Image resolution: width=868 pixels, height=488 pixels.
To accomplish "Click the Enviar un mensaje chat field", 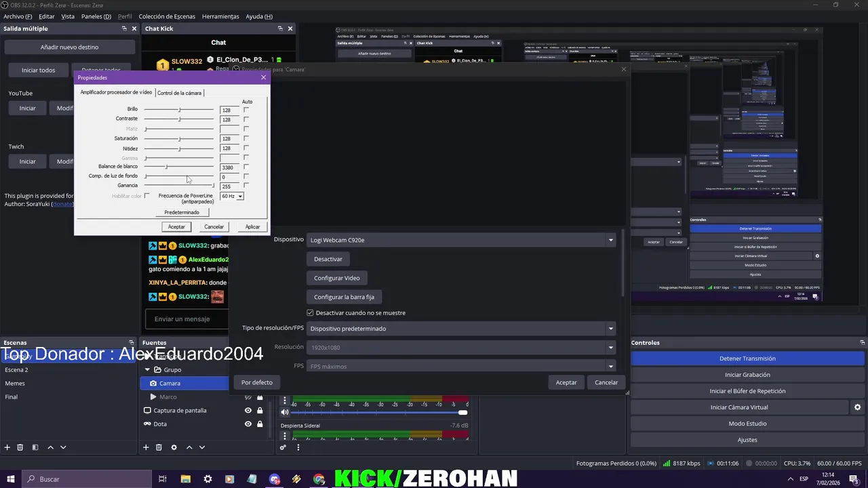I will click(x=187, y=319).
